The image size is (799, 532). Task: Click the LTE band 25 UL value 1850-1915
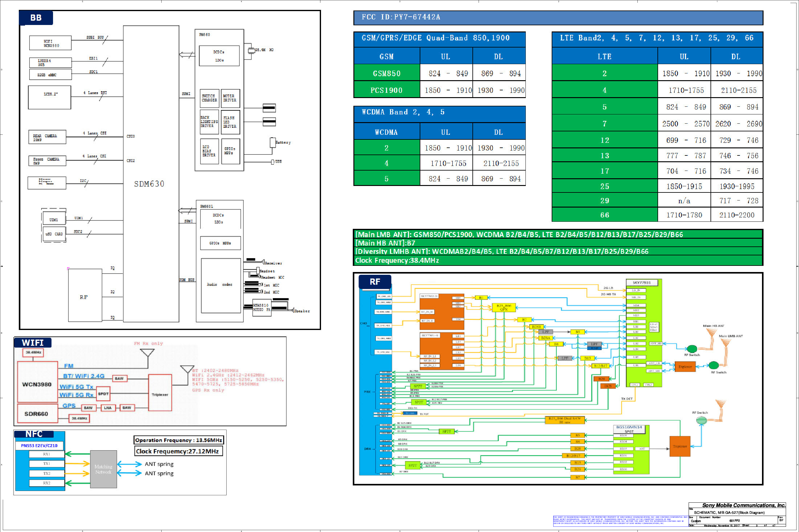[684, 186]
